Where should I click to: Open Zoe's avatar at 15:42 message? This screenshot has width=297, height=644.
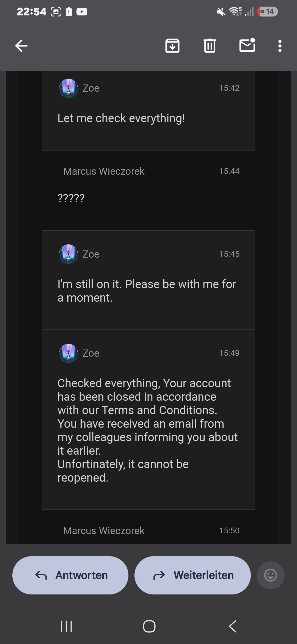coord(68,88)
